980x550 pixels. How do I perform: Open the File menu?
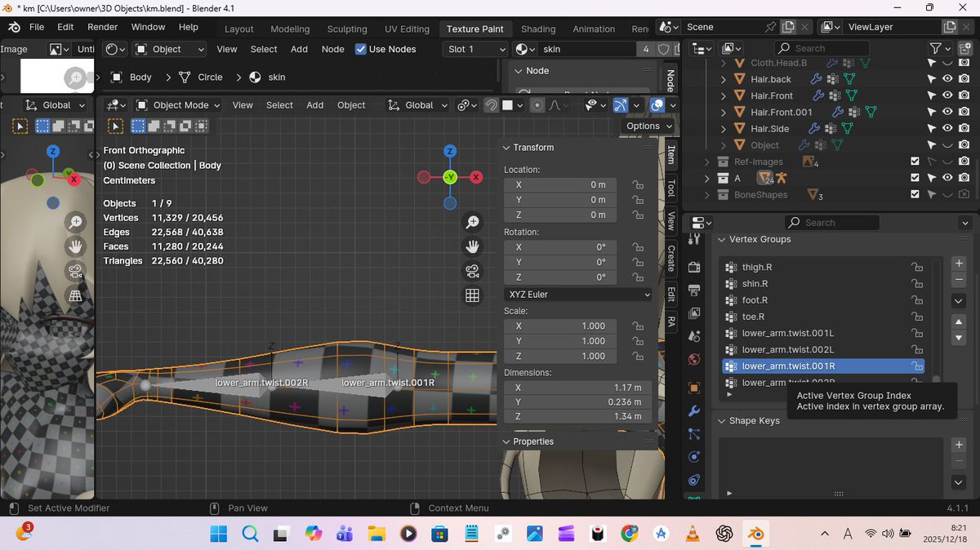click(x=37, y=27)
